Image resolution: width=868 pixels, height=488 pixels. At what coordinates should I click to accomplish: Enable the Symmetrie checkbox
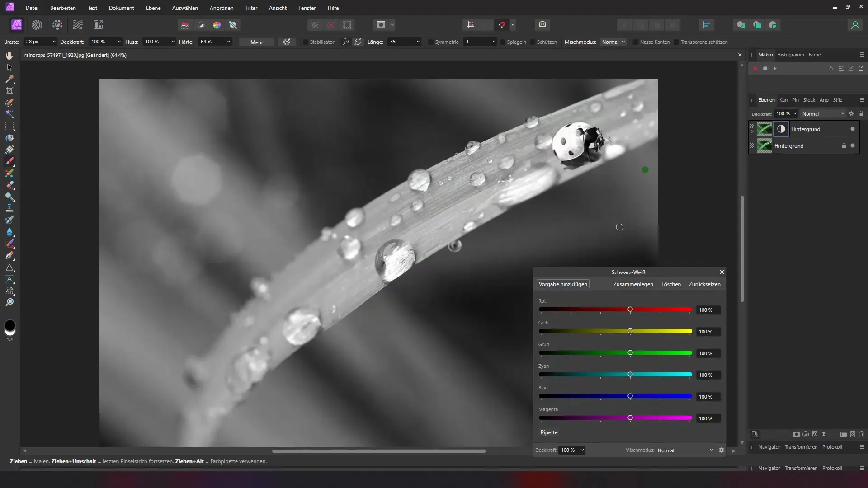click(x=431, y=42)
